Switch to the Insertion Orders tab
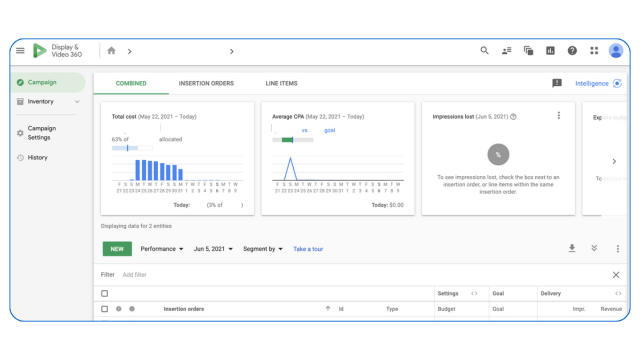640x360 pixels. pos(206,83)
